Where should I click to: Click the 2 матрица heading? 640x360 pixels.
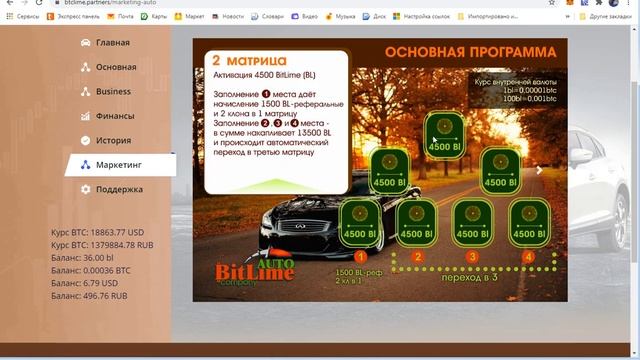pos(249,61)
